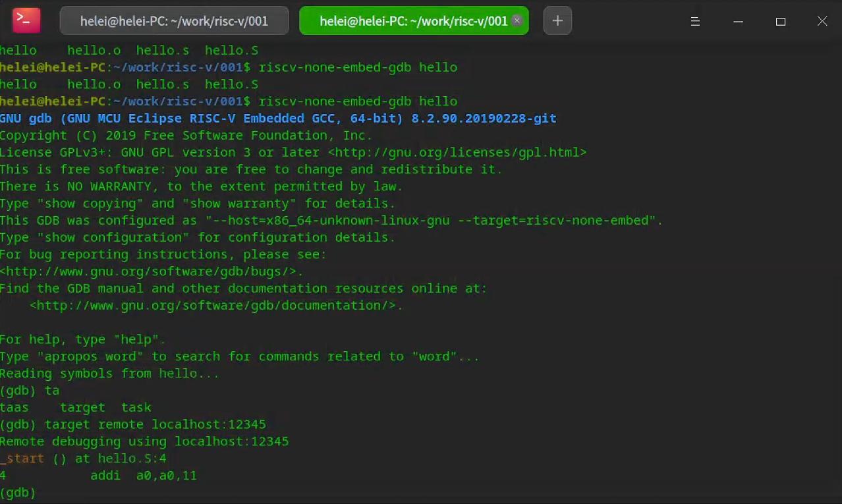Click the _start () at hello.S:4 line
This screenshot has height=504, width=842.
pyautogui.click(x=82, y=458)
